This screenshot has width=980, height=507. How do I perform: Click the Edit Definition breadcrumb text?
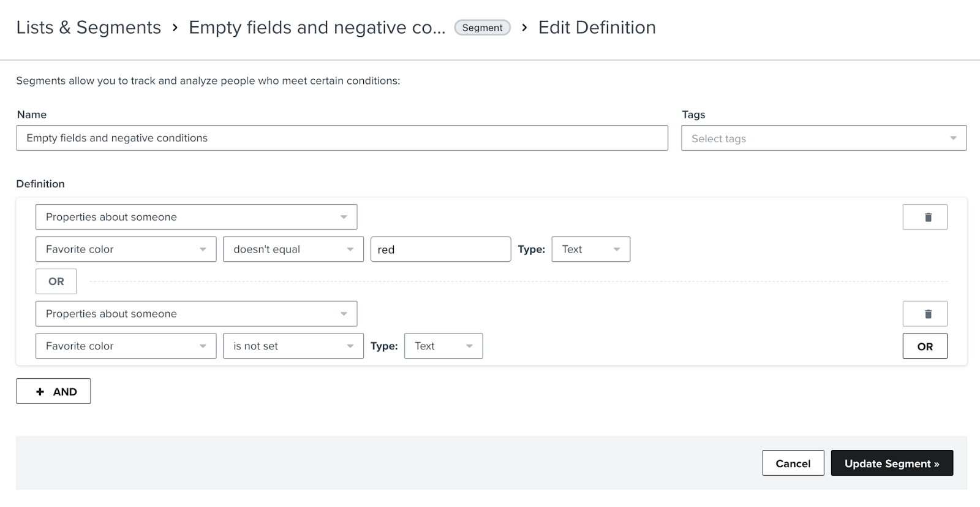pyautogui.click(x=597, y=28)
